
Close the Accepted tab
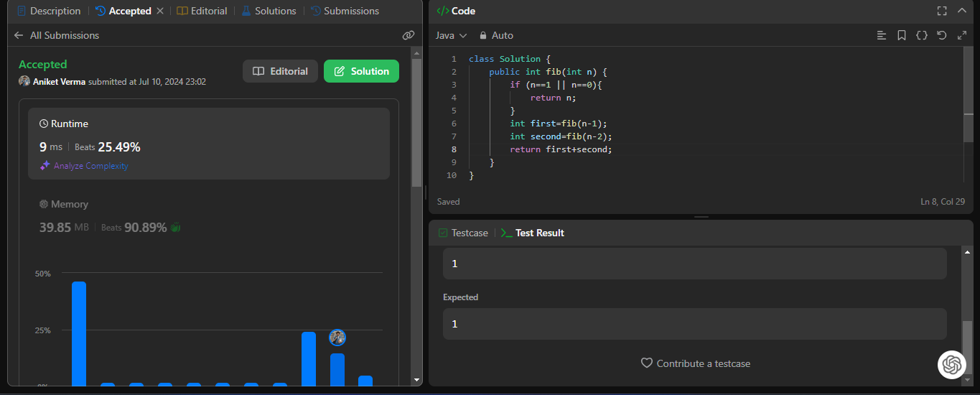pyautogui.click(x=160, y=11)
